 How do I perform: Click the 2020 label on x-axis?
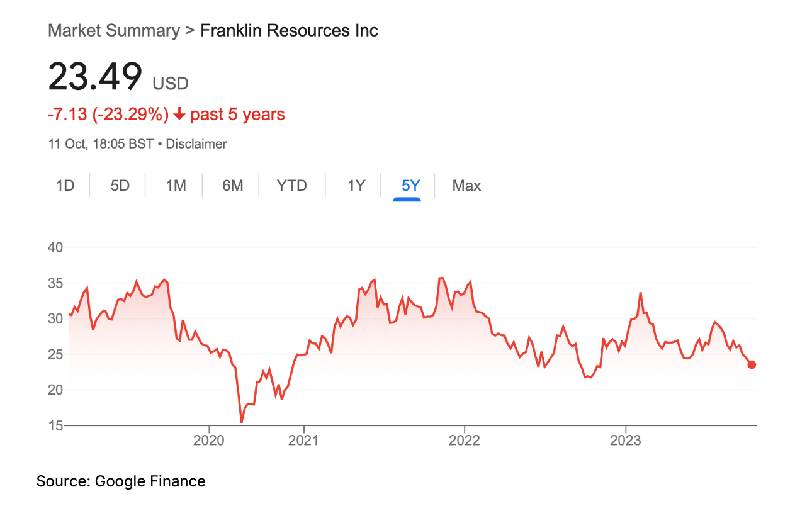pos(209,440)
